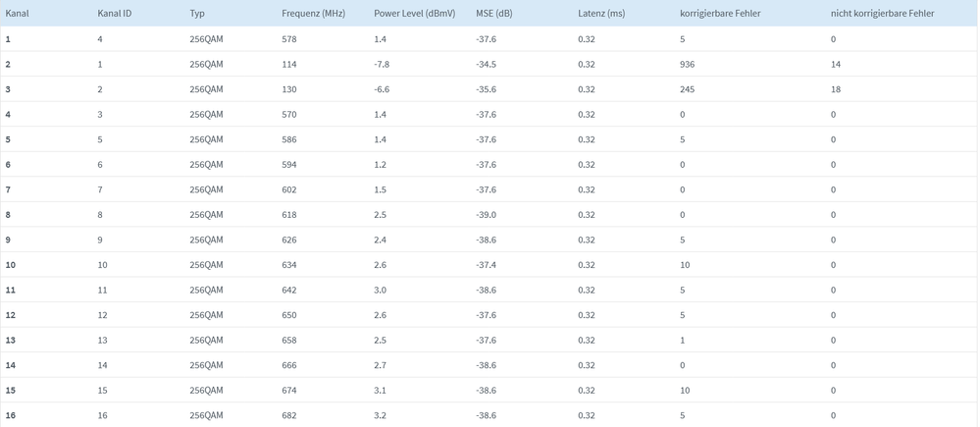Click the -39.0 MSE value
Viewport: 980px width, 427px height.
coord(486,215)
